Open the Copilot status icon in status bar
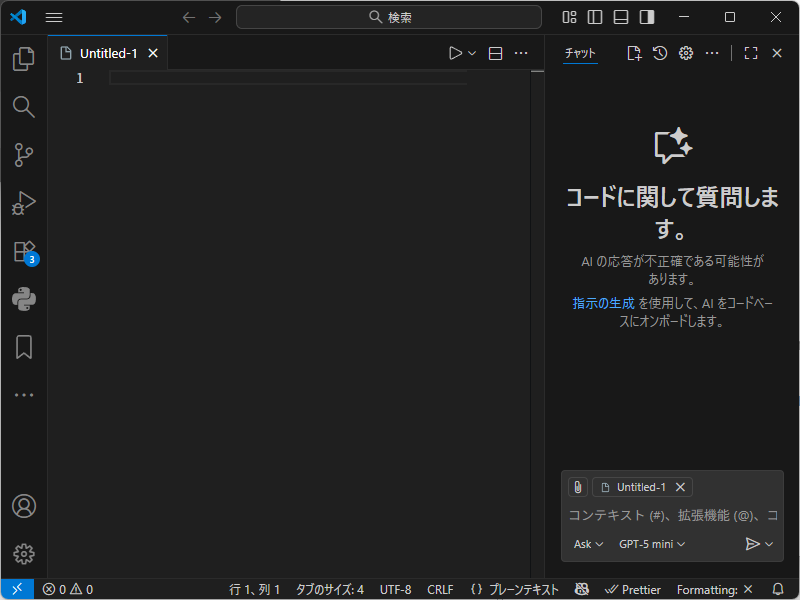Screen dimensions: 800x600 click(x=582, y=589)
